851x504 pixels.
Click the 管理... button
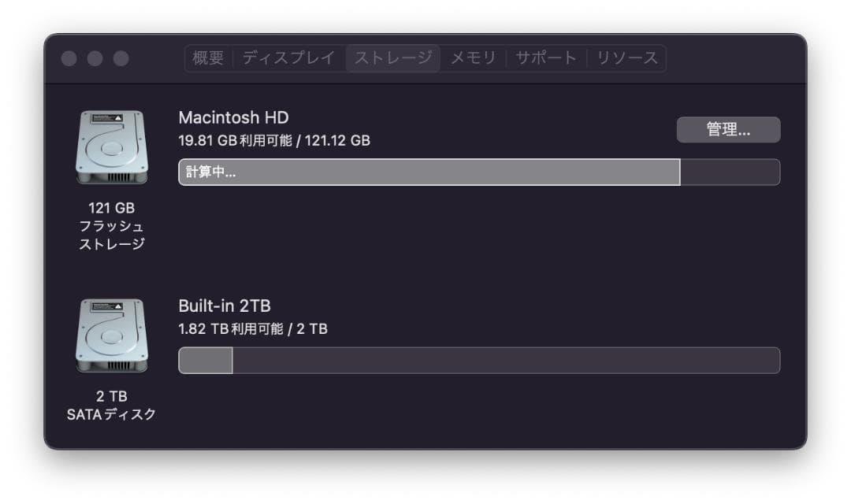(728, 129)
